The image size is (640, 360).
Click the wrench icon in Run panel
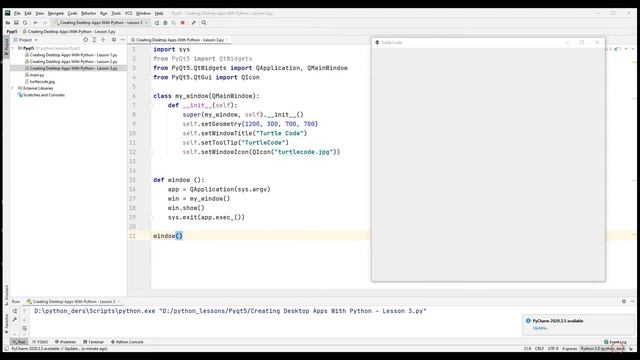(x=15, y=320)
